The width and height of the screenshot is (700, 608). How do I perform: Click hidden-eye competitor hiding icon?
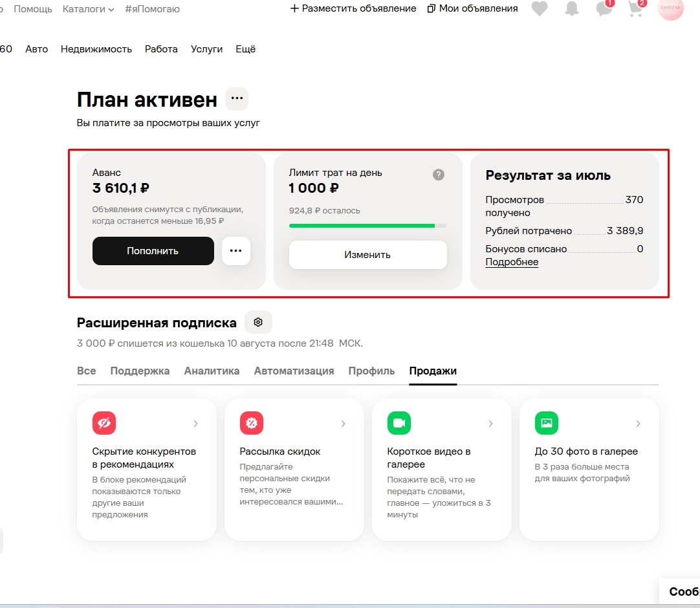104,423
